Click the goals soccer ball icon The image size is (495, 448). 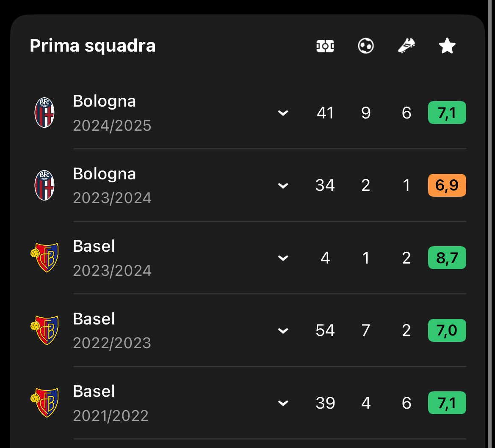click(365, 46)
